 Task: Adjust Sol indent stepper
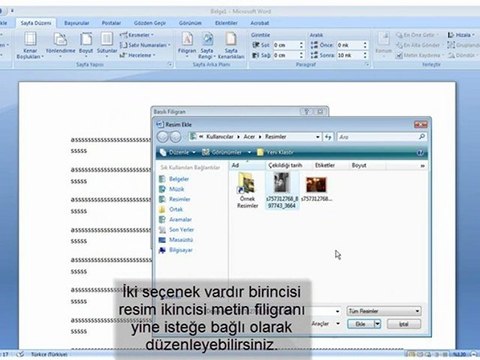[x=301, y=45]
